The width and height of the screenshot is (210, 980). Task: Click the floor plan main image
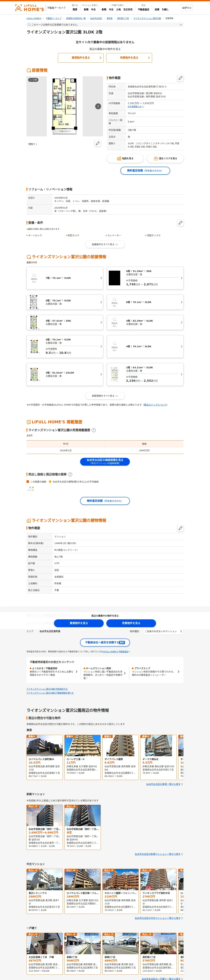(65, 106)
